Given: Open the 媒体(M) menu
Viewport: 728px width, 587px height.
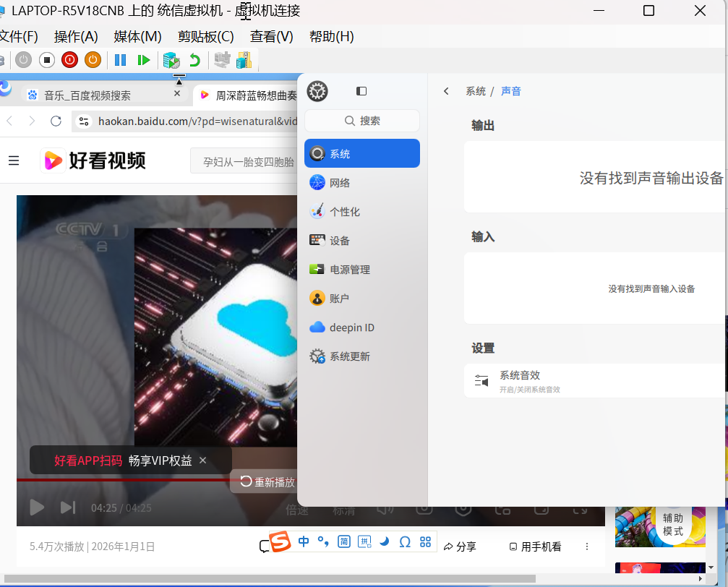Looking at the screenshot, I should point(137,36).
